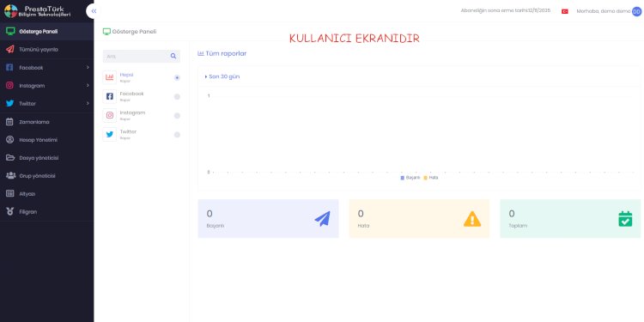Toggle the Başarılı legend swatch
The height and width of the screenshot is (322, 644).
point(403,178)
